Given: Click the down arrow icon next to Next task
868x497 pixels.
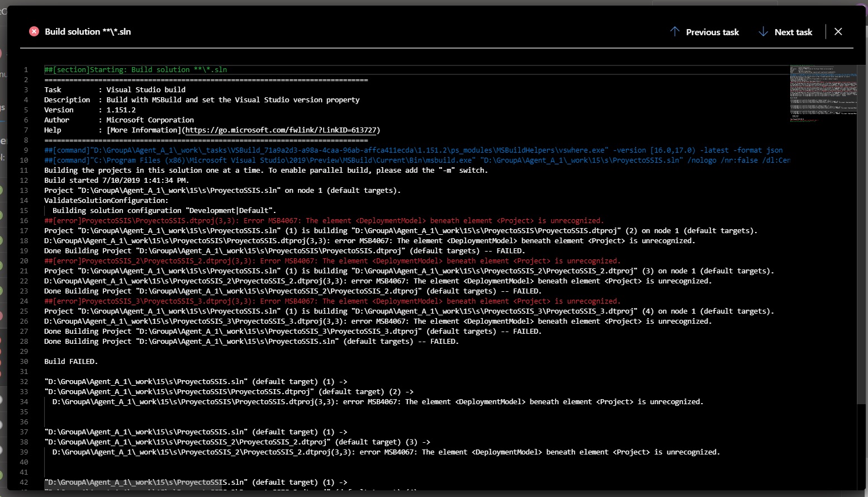Looking at the screenshot, I should pos(763,32).
